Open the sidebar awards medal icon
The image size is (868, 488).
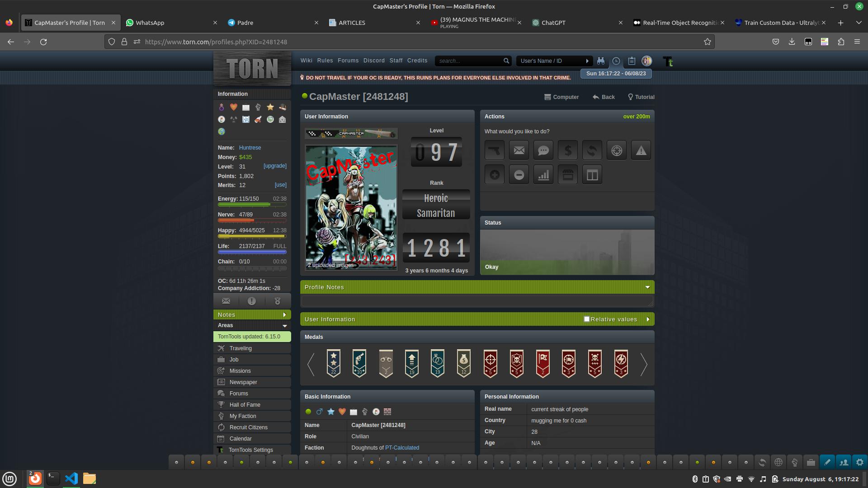278,301
